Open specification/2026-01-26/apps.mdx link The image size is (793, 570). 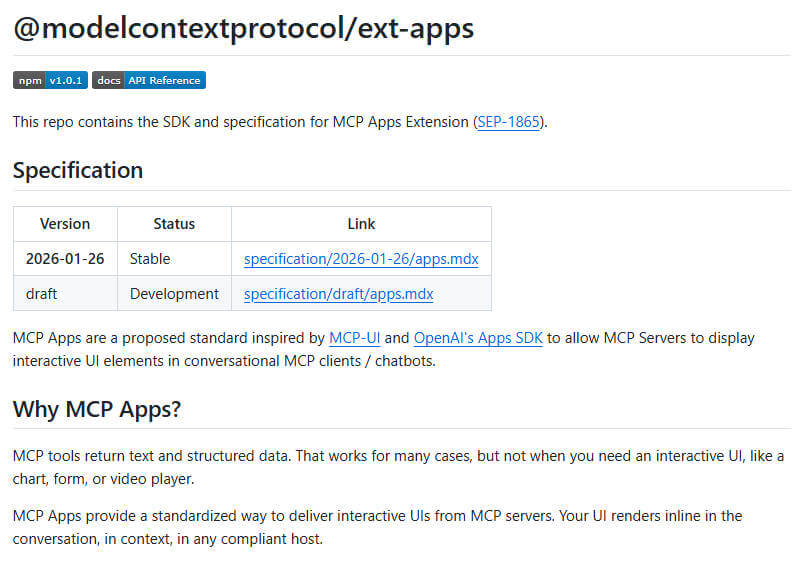pos(361,259)
